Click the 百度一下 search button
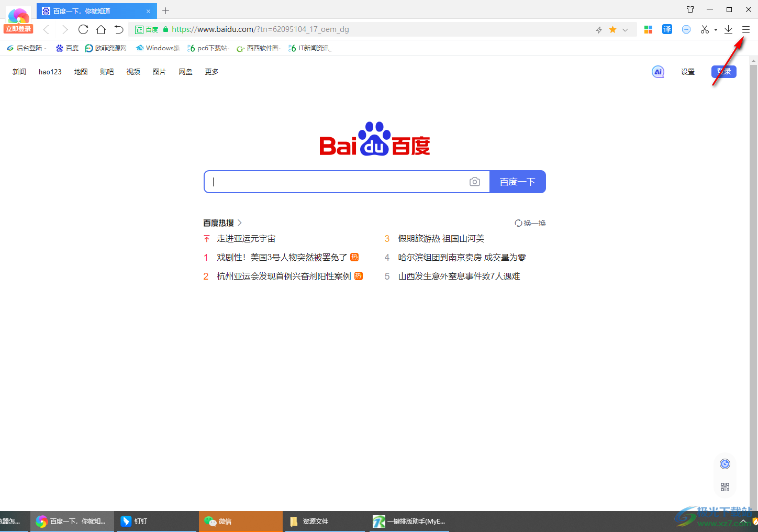Screen dimensions: 758x532 click(x=518, y=182)
